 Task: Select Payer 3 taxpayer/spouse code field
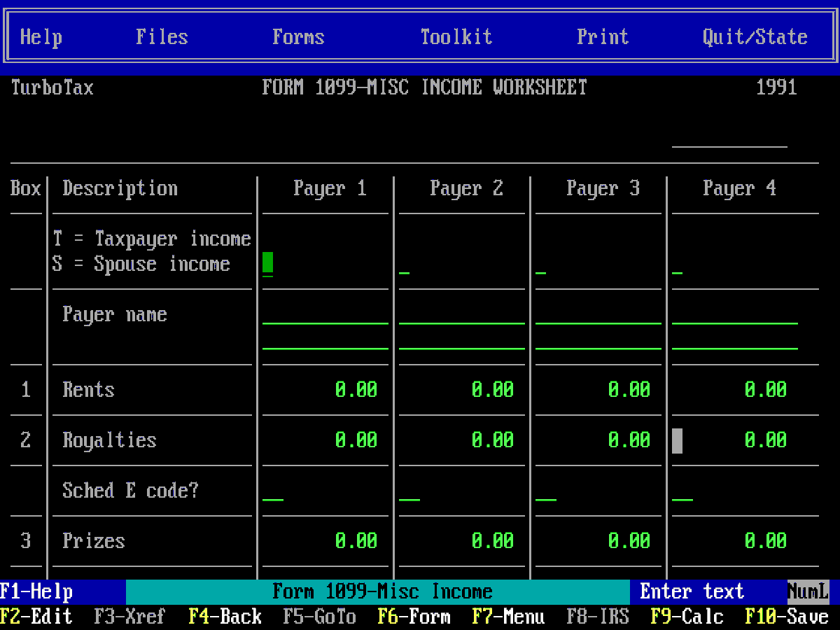pos(540,264)
